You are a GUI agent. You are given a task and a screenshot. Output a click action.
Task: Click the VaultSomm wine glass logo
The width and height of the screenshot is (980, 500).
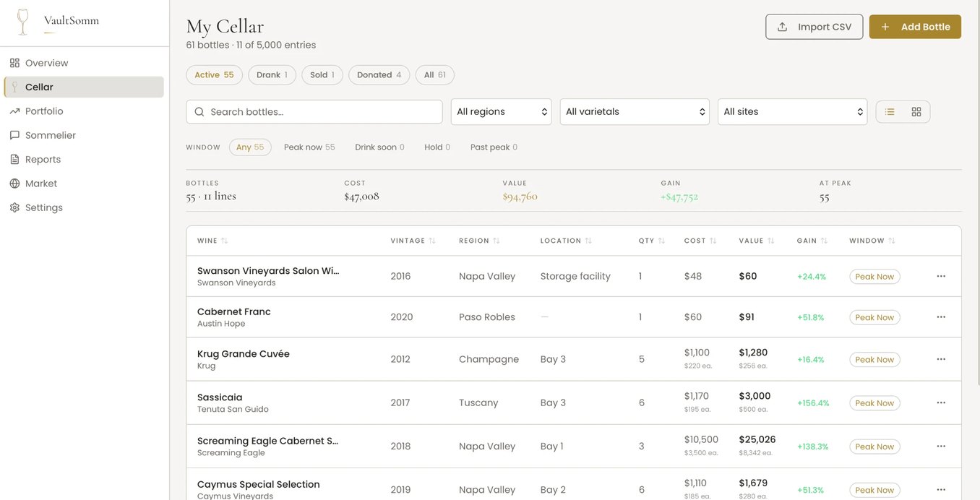[23, 22]
